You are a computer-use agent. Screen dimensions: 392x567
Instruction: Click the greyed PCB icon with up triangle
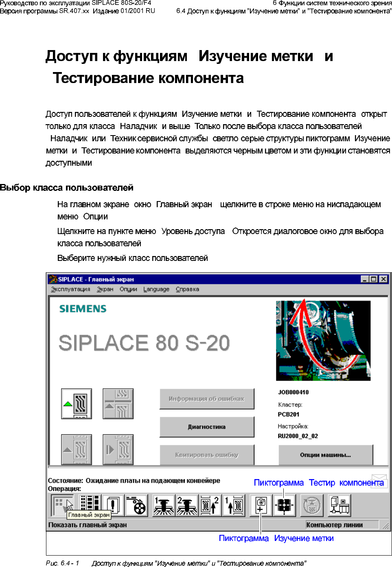77,449
